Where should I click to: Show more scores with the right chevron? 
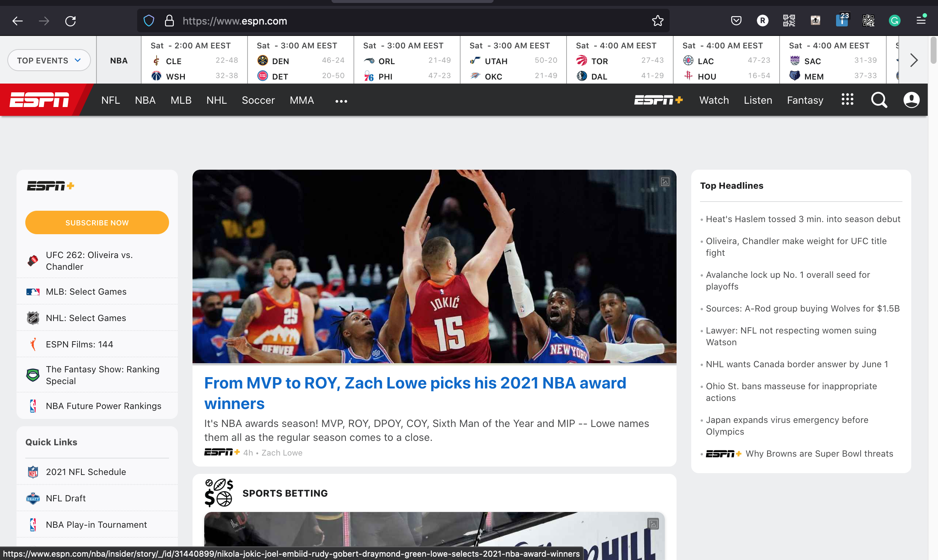tap(914, 60)
